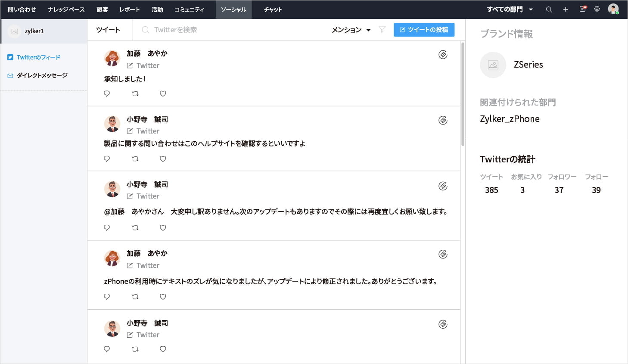Reply to the '承知しました!' tweet
This screenshot has width=628, height=364.
pos(107,93)
